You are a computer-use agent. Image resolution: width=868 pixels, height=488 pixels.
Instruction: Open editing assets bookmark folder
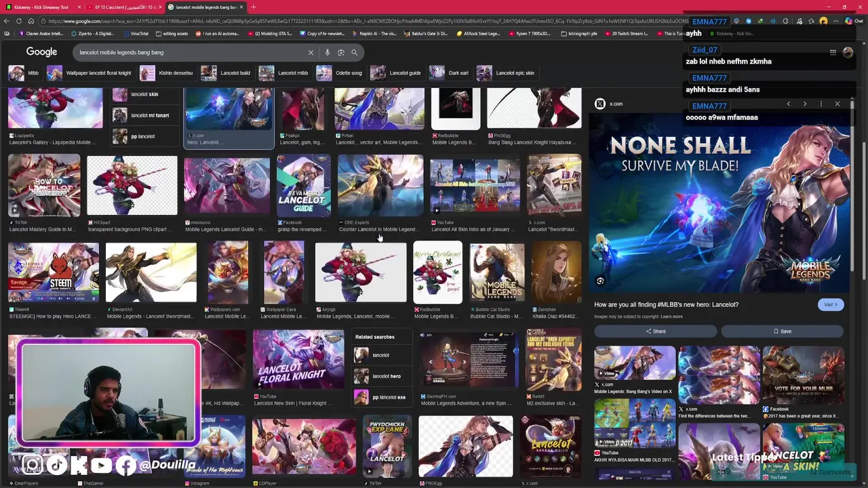172,33
